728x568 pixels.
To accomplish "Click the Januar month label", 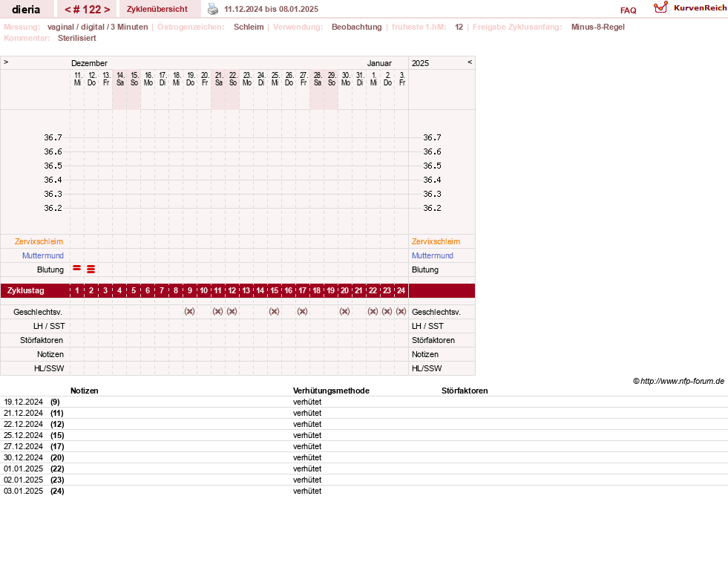I will click(x=379, y=63).
